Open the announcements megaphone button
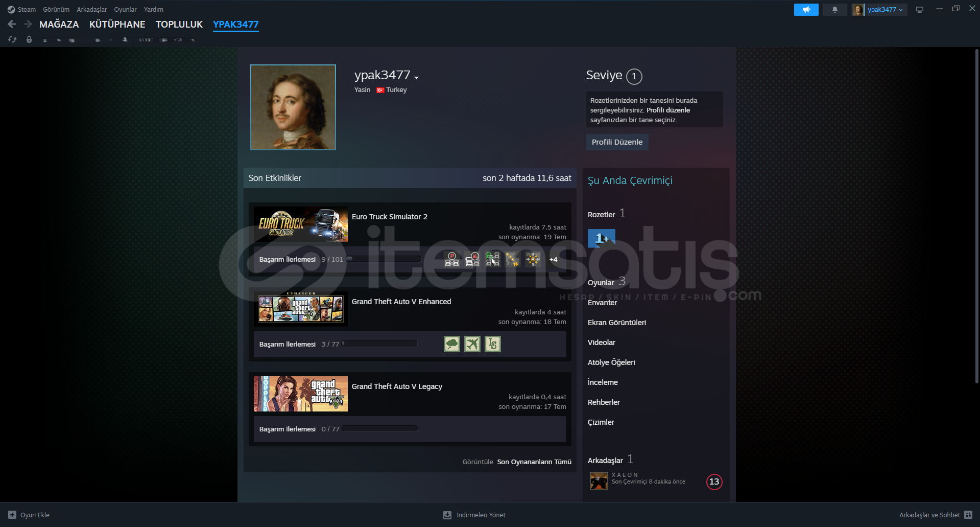 click(x=806, y=10)
